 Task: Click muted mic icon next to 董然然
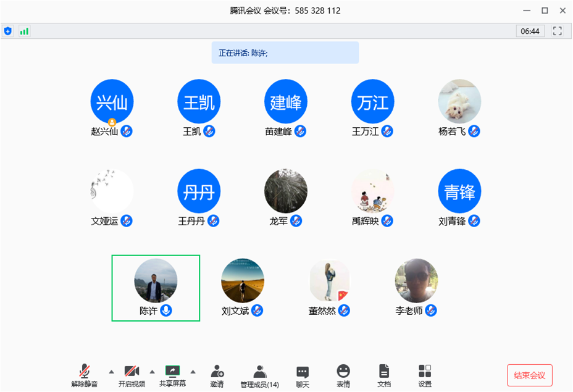tap(345, 311)
